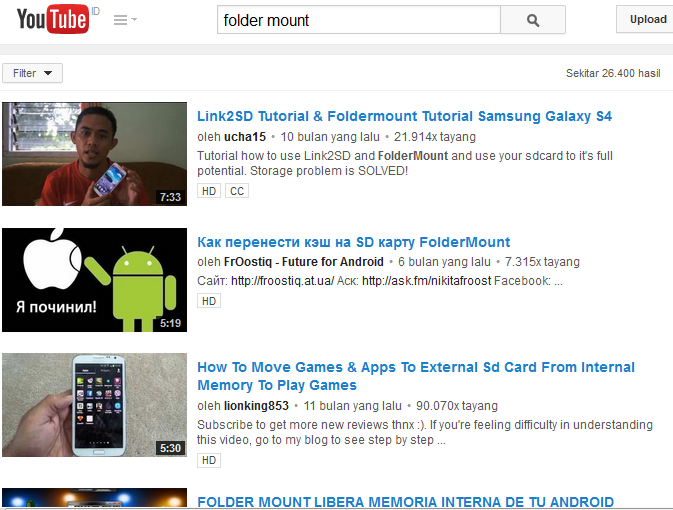Open the Galaxy Note phone video thumbnail
Viewport: 673px width, 510px height.
(x=94, y=405)
